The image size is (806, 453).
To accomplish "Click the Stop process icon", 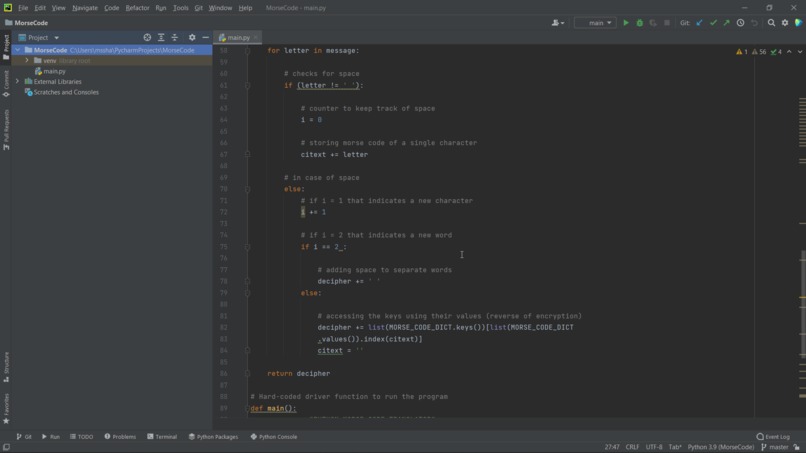I will (667, 23).
